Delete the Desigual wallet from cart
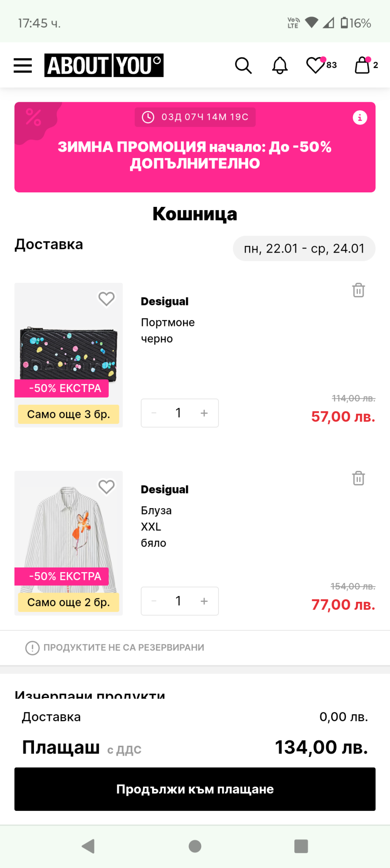Image resolution: width=390 pixels, height=868 pixels. point(358,290)
